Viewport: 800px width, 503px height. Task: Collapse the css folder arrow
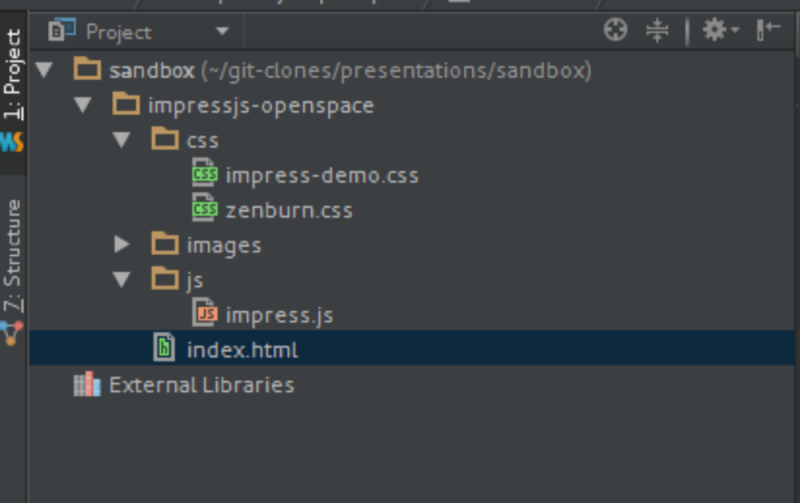(122, 140)
